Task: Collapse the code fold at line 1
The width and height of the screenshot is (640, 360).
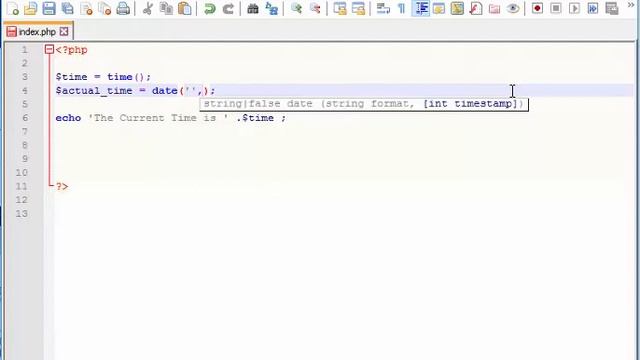Action: [49, 50]
